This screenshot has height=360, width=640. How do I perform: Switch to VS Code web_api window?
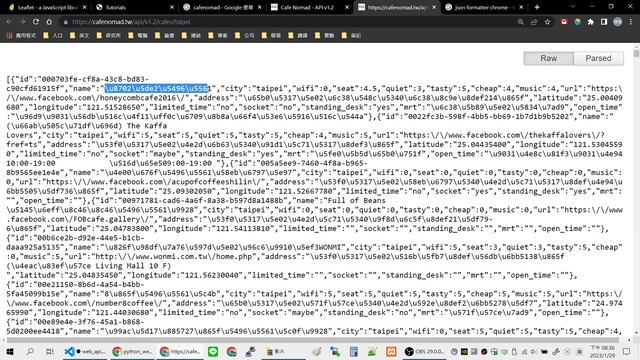[85, 351]
